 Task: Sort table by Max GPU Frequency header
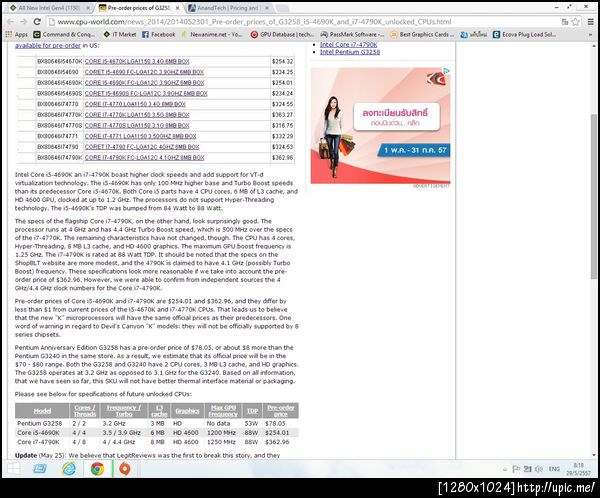223,411
